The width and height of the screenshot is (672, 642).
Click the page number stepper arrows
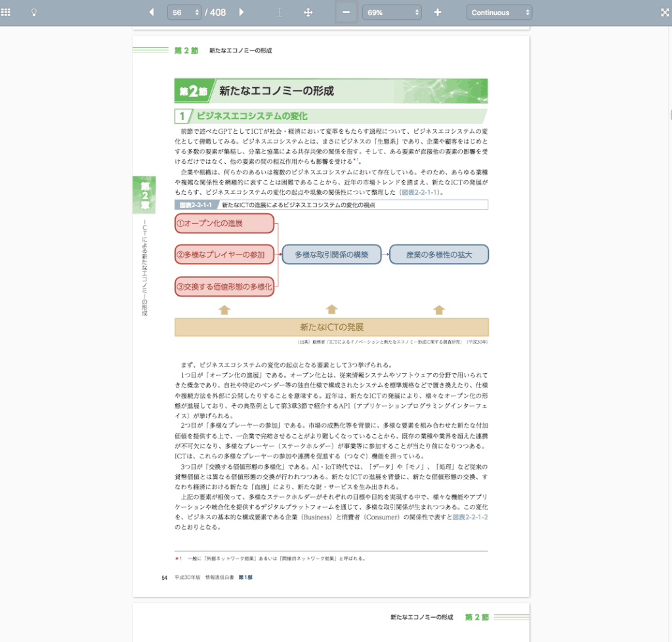coord(197,12)
